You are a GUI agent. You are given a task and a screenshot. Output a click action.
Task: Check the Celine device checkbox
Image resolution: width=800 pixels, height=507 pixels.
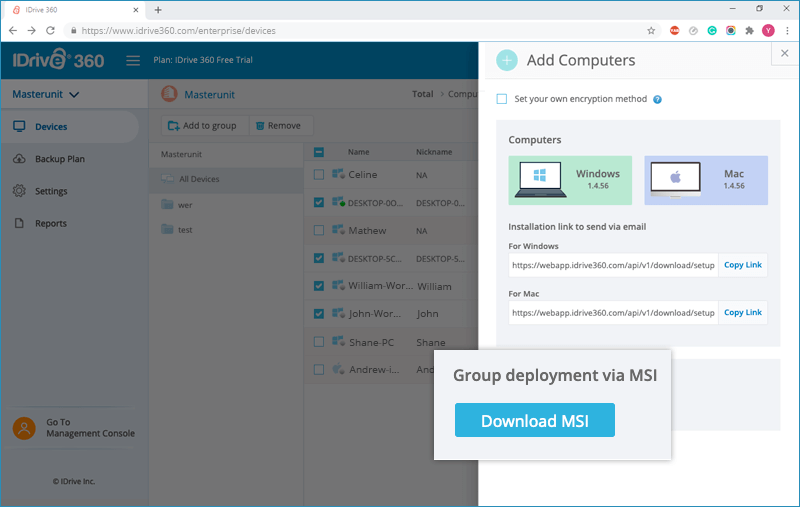click(x=319, y=174)
